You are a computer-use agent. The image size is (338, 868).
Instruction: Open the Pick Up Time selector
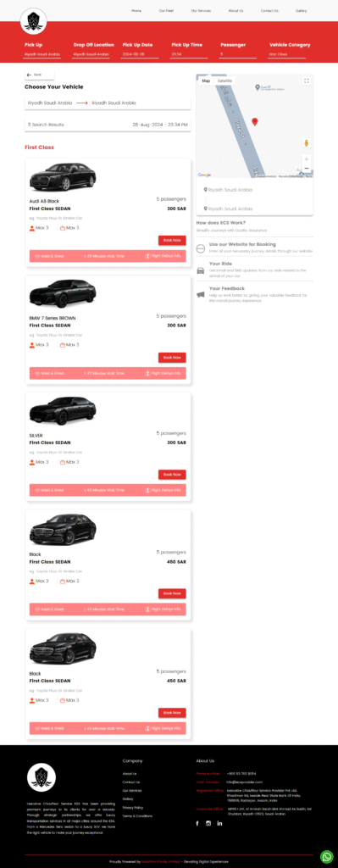coord(189,54)
